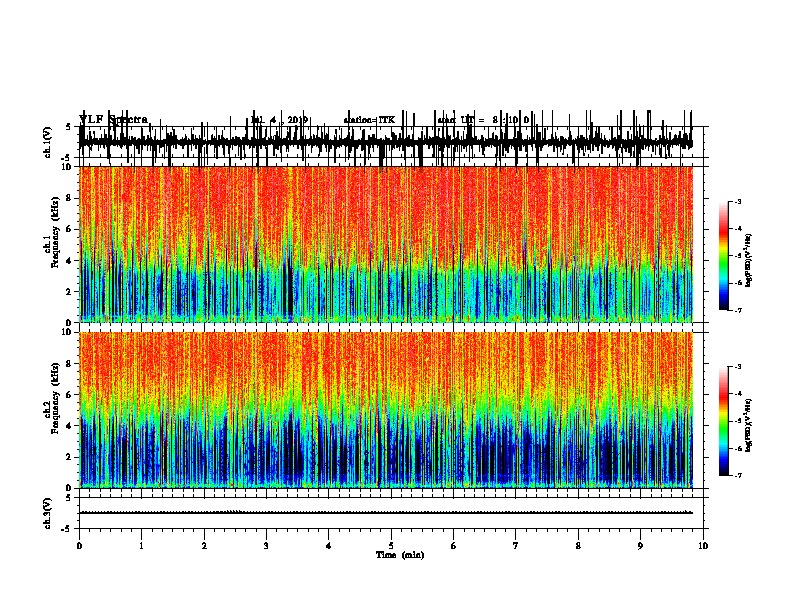Click the -7 value on ch.2 colorbar
This screenshot has width=792, height=612.
[737, 476]
